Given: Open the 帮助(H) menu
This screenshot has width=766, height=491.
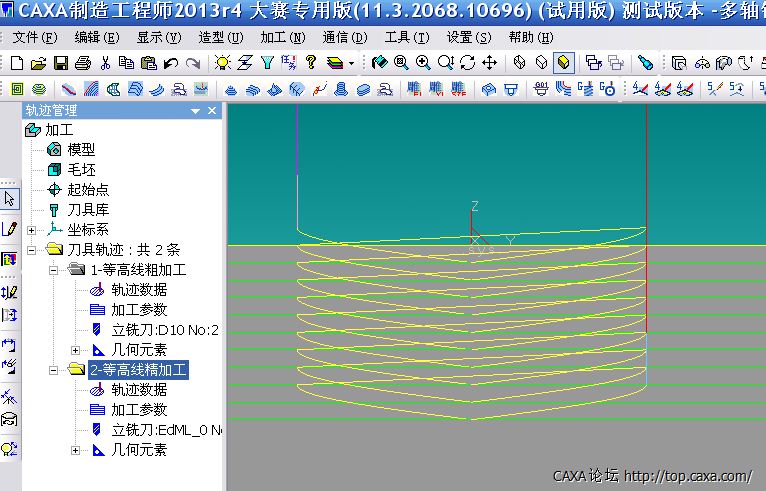Looking at the screenshot, I should (x=531, y=37).
